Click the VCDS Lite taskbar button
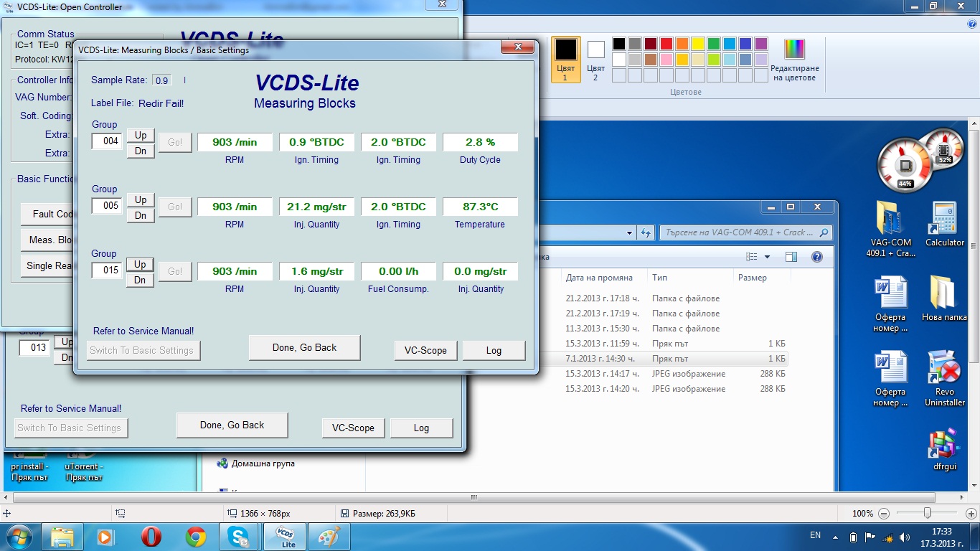Screen dimensions: 980x551 286,537
